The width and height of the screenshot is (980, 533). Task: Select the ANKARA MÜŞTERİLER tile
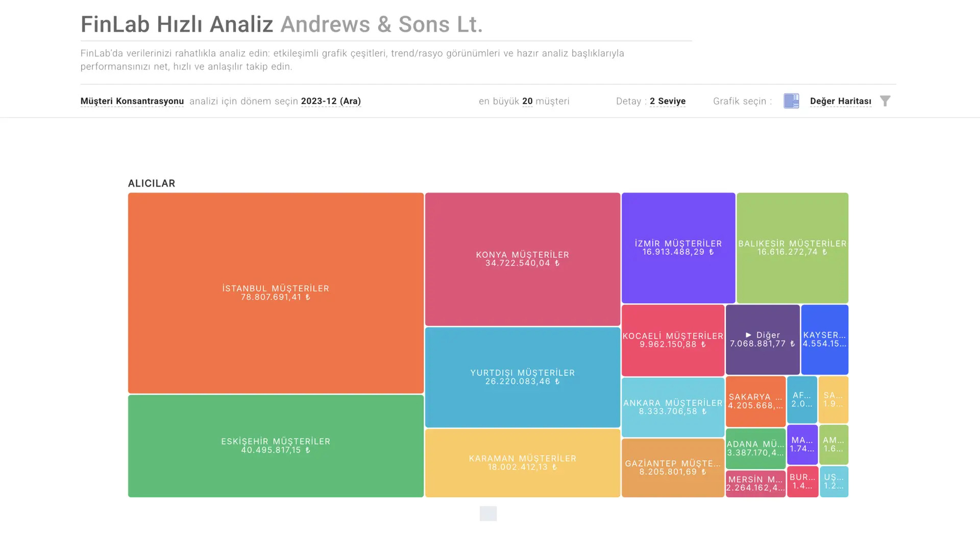673,407
